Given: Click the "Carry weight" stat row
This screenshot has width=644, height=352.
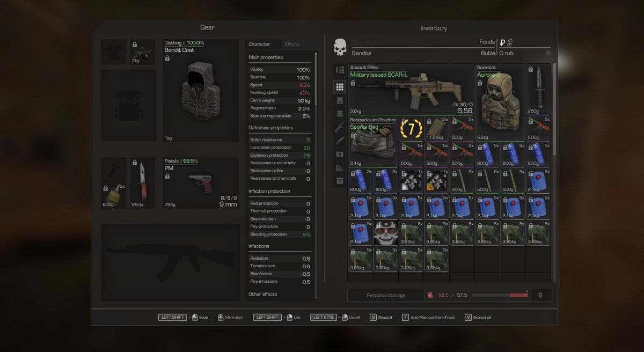Looking at the screenshot, I should [x=280, y=100].
